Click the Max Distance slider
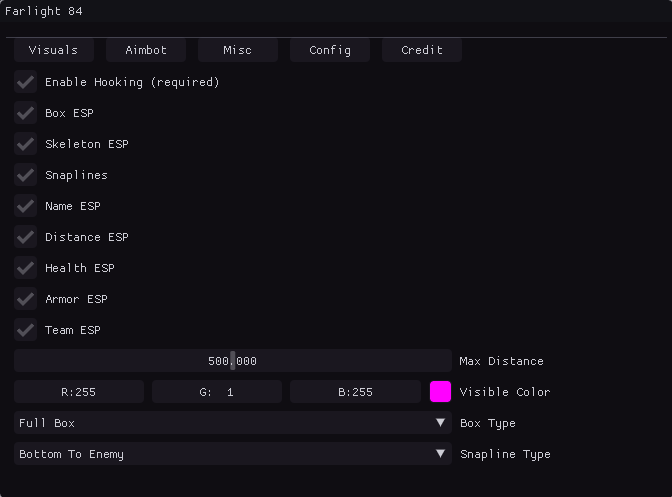Screen dimensions: 672x497 [x=233, y=361]
